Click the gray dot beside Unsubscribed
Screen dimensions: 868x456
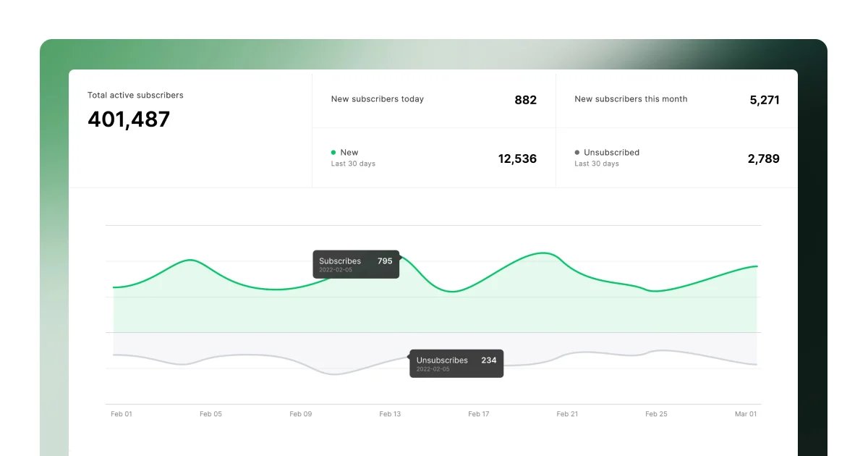coord(577,153)
